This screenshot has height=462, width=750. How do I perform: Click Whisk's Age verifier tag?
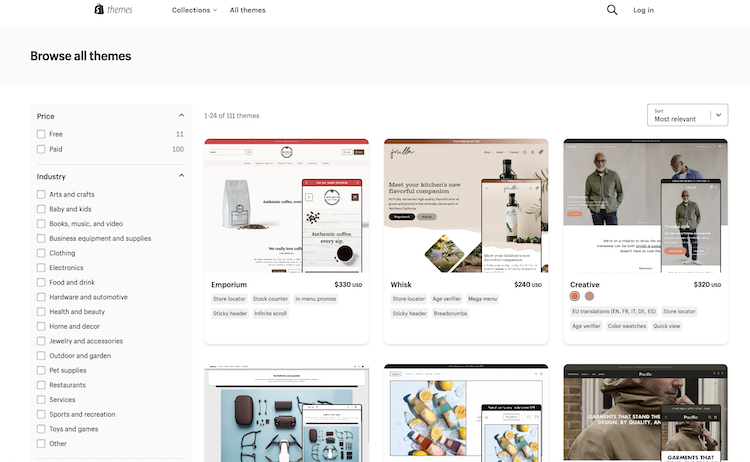click(446, 299)
